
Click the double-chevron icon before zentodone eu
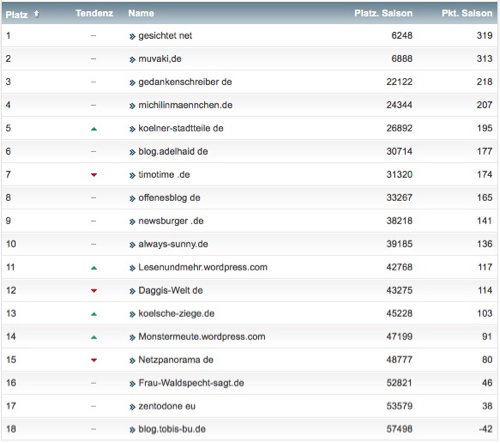[132, 407]
